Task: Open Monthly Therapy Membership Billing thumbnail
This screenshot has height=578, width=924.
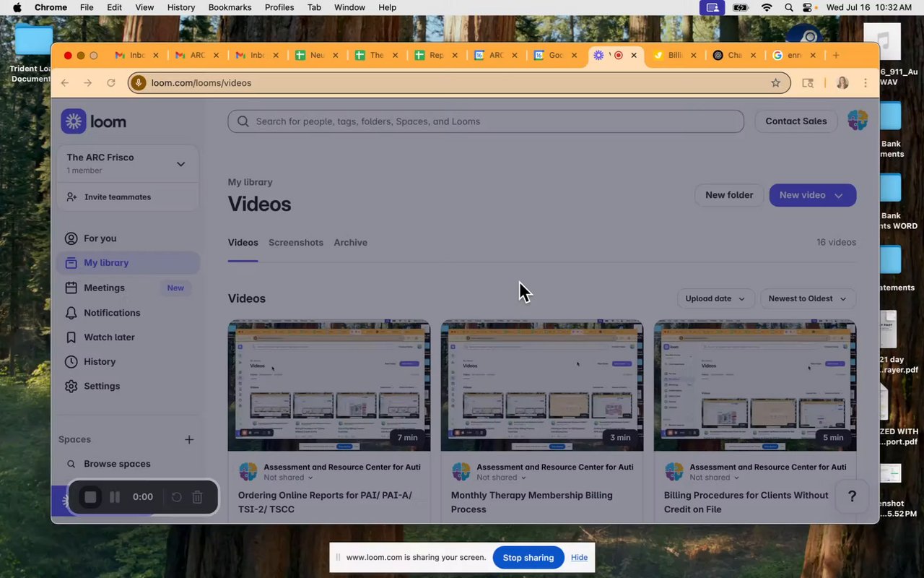Action: [x=542, y=386]
